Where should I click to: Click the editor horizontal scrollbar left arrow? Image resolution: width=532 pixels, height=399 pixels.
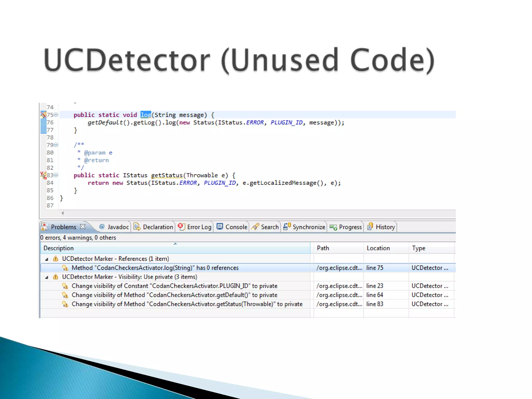point(63,213)
